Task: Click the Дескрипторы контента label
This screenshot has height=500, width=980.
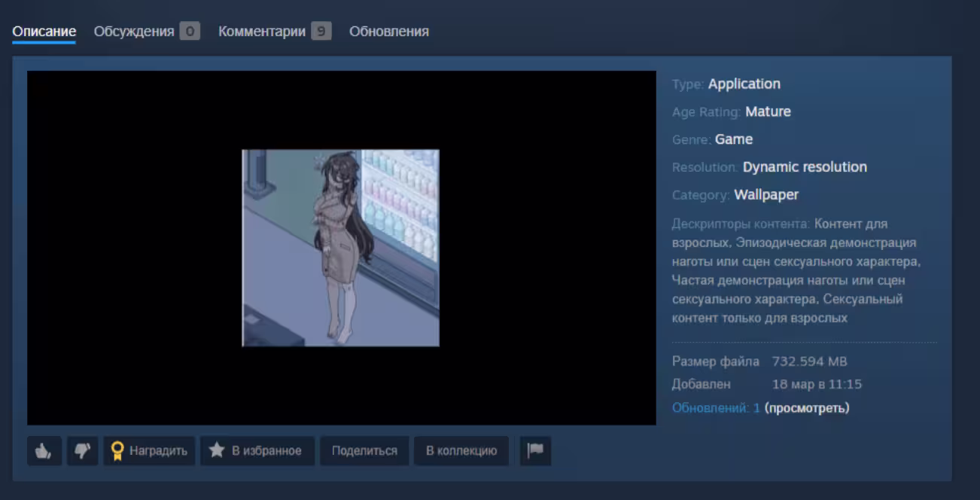Action: tap(741, 224)
